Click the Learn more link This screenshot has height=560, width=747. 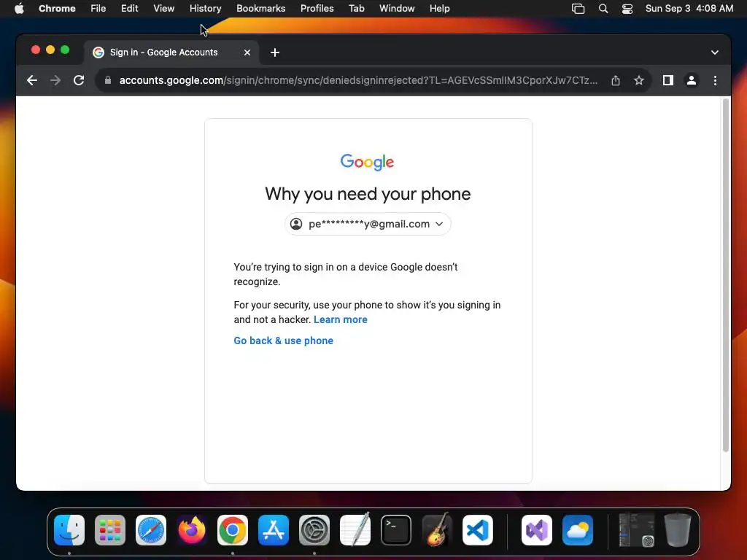[x=340, y=319]
